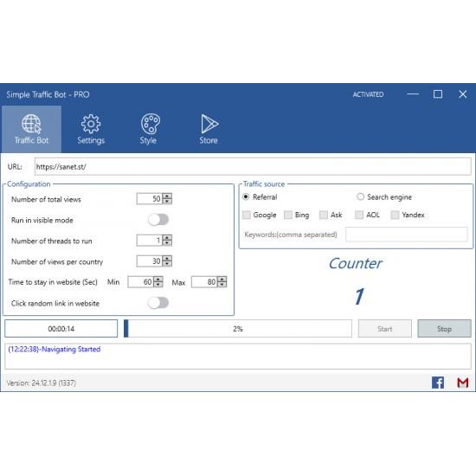Go to the Store tab
Image resolution: width=476 pixels, height=476 pixels.
[209, 129]
